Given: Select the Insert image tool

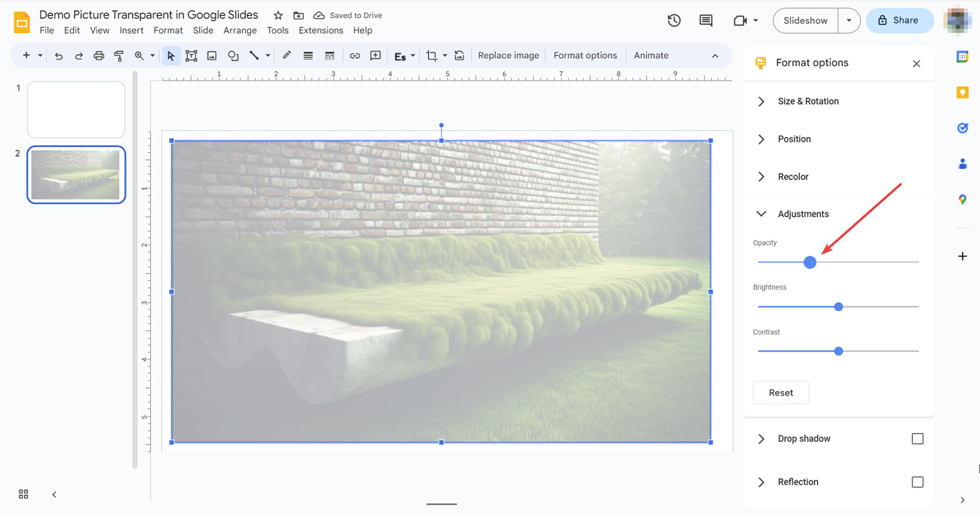Looking at the screenshot, I should point(212,55).
